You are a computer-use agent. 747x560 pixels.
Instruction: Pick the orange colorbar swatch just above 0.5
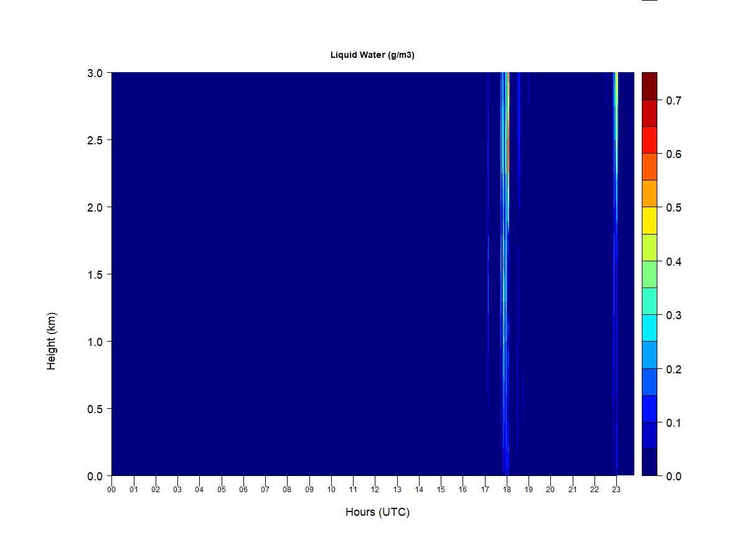pos(649,194)
